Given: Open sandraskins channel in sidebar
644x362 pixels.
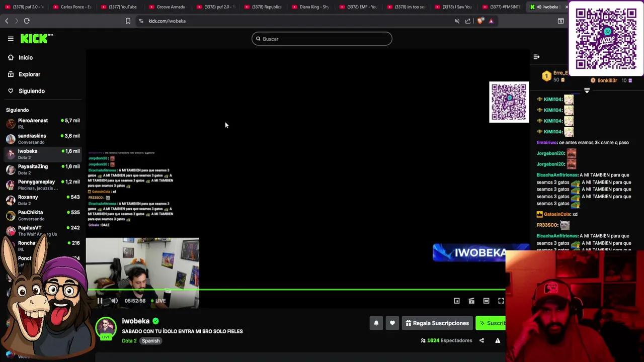Looking at the screenshot, I should pos(43,139).
